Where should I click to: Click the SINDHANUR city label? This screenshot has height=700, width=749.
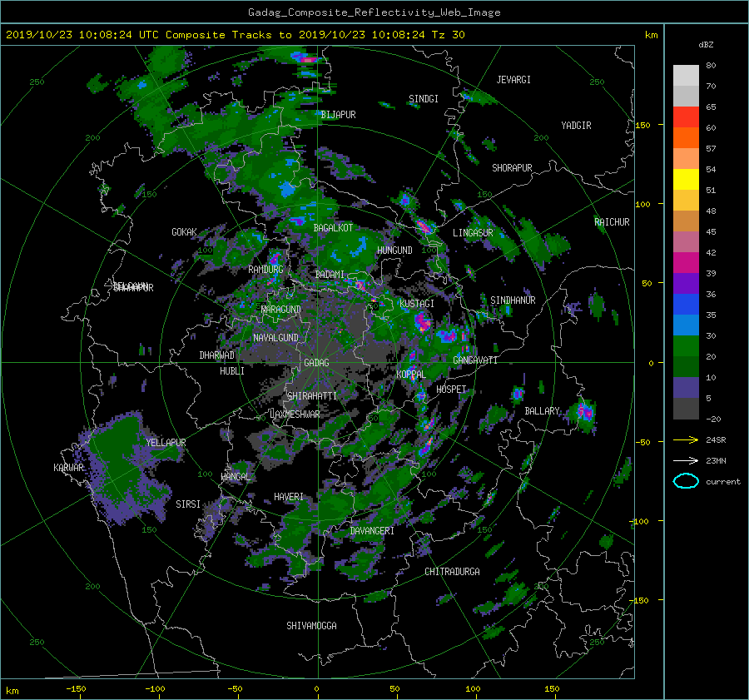click(513, 300)
